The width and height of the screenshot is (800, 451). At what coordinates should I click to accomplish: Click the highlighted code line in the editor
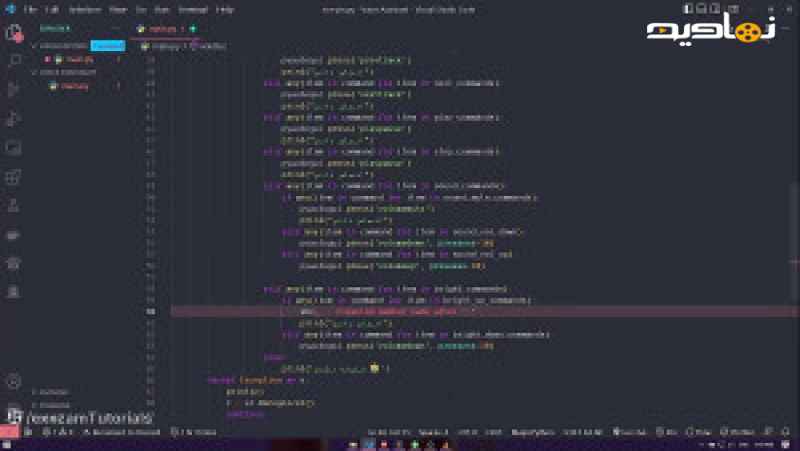pos(400,311)
